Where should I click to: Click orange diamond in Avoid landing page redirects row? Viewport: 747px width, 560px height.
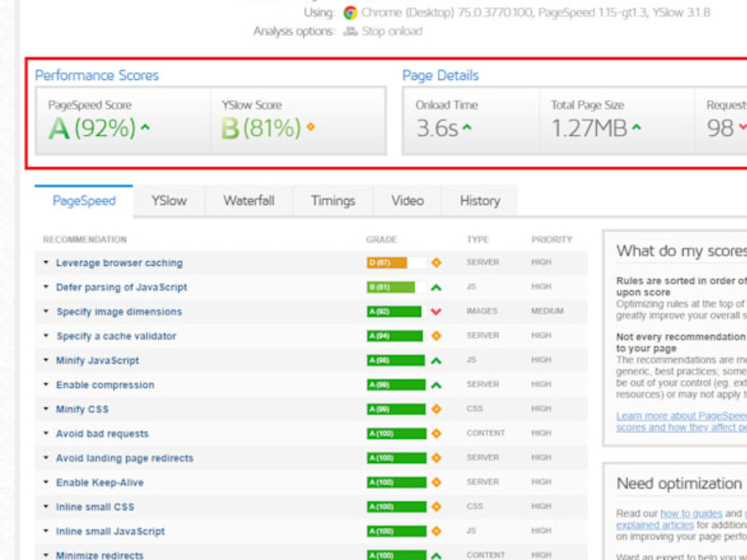436,458
